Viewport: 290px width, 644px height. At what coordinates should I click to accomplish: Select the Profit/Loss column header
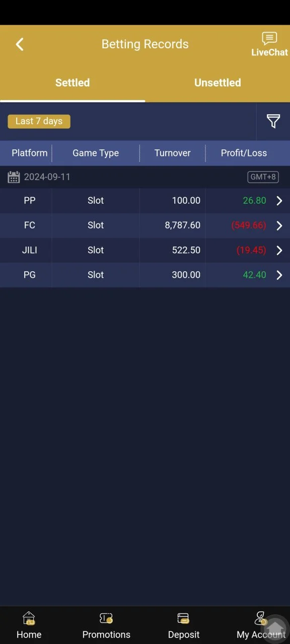tap(244, 153)
